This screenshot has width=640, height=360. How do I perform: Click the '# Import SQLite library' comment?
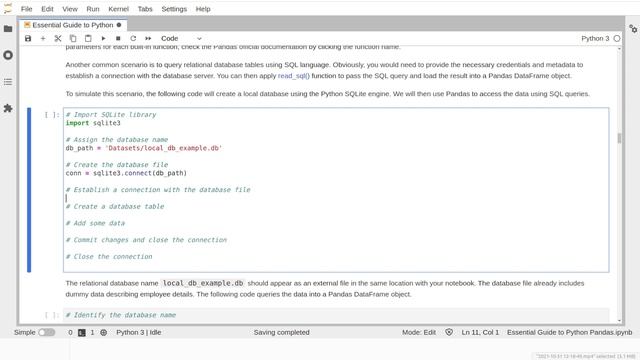tap(111, 115)
